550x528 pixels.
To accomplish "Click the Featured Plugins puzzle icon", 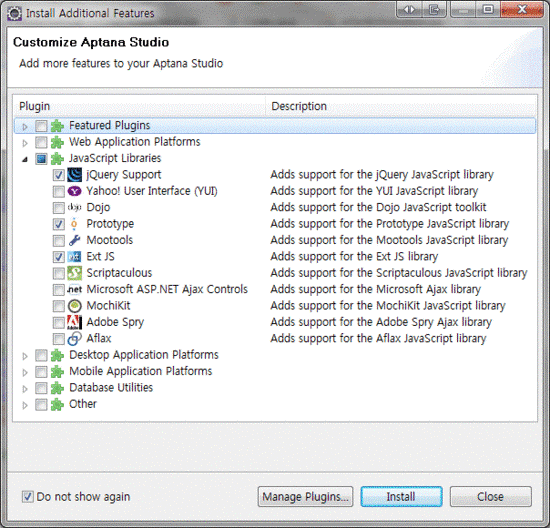I will pos(57,126).
